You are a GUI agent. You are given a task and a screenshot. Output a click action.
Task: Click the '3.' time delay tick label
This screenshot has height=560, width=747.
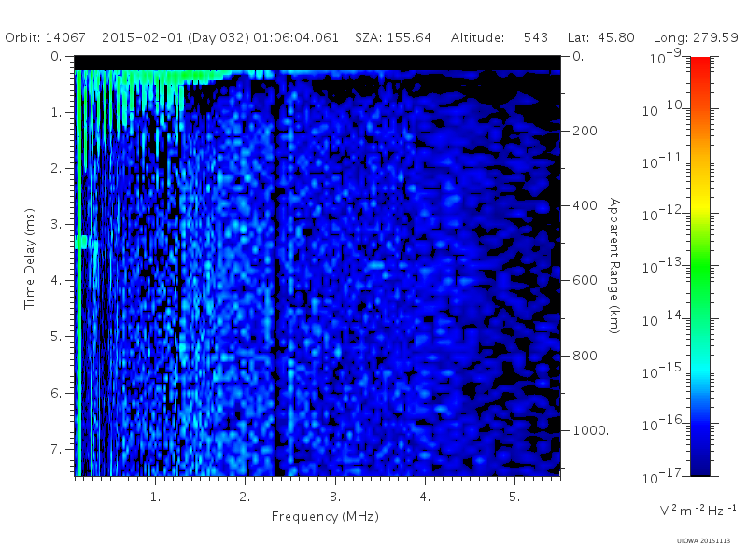56,224
